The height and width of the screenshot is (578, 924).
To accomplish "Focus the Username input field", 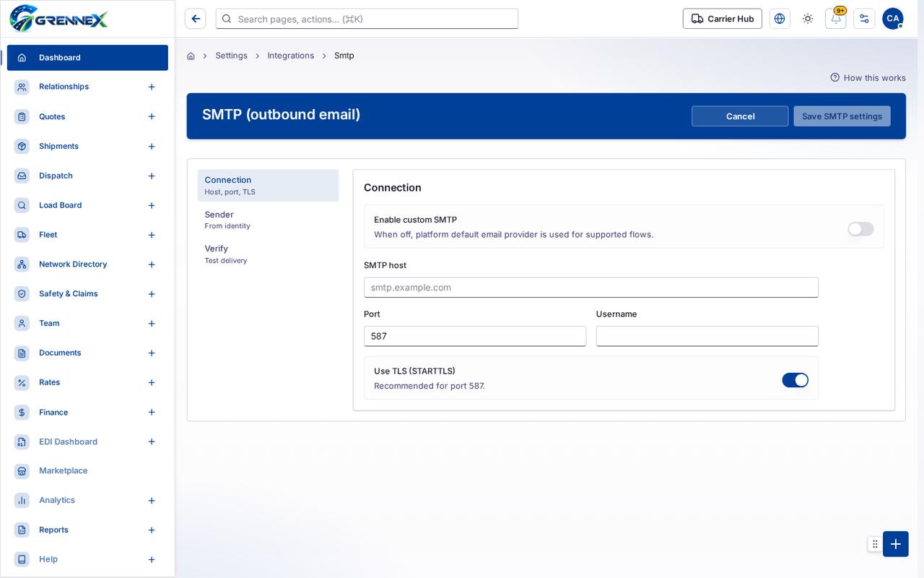I will pyautogui.click(x=707, y=336).
